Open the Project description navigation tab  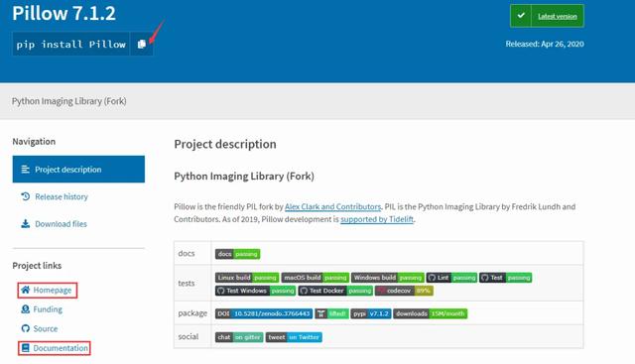[78, 170]
